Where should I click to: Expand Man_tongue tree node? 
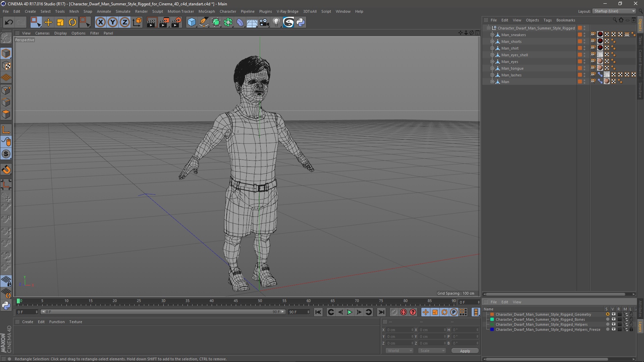492,68
